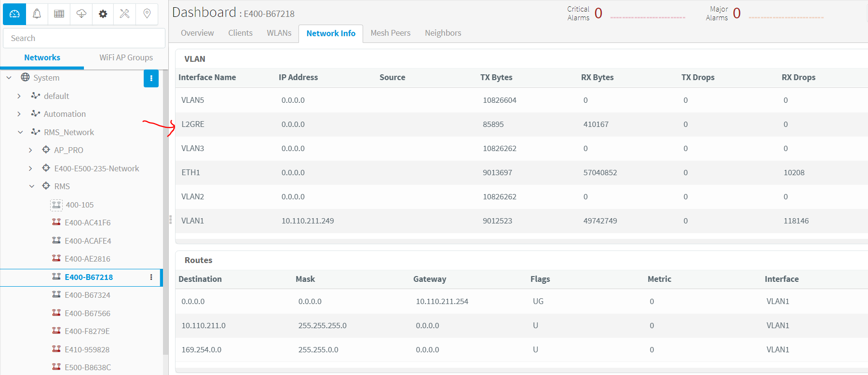Click the Search input field

click(x=84, y=38)
